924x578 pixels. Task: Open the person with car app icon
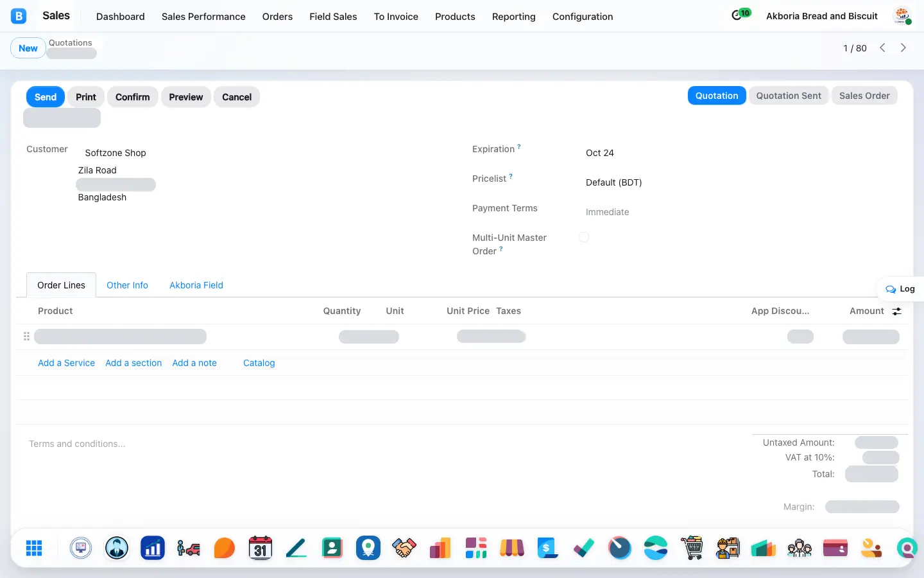pos(189,548)
